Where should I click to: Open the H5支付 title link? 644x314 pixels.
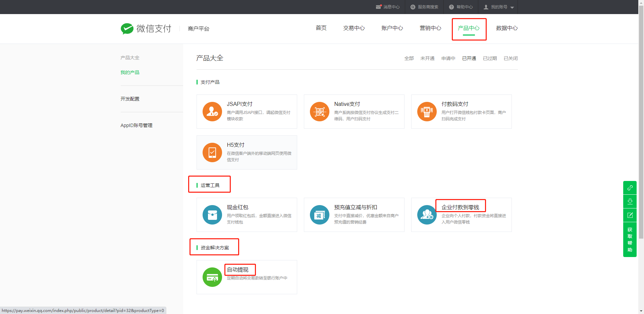point(235,145)
